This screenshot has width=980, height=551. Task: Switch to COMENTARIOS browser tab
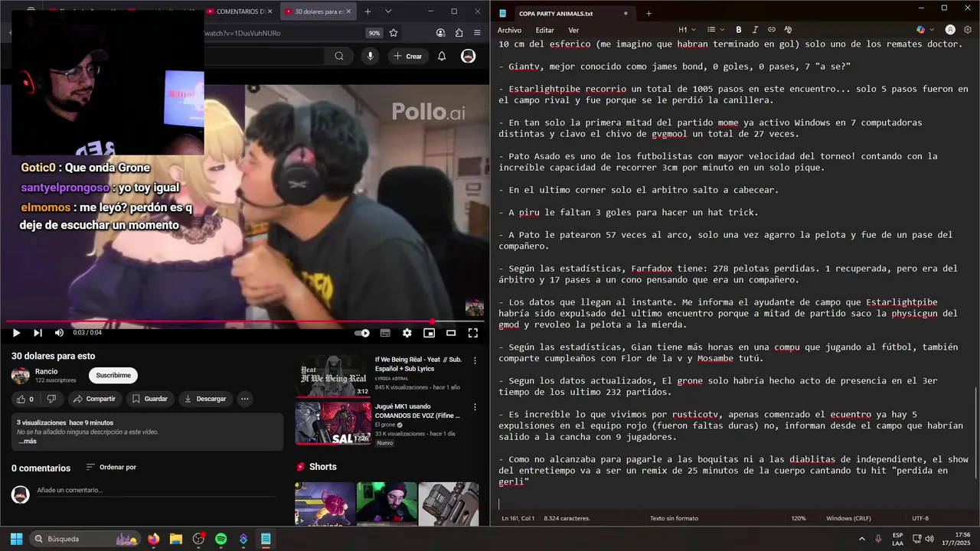coord(241,11)
